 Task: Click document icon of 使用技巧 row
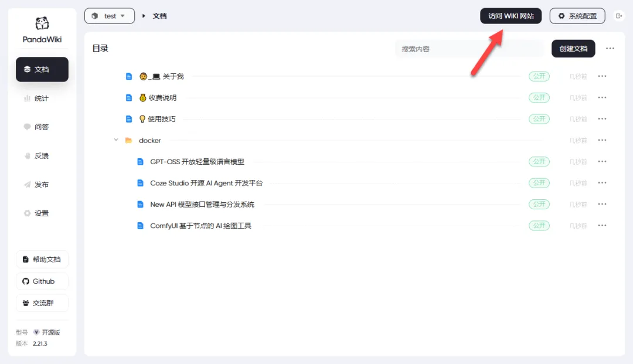pos(129,119)
